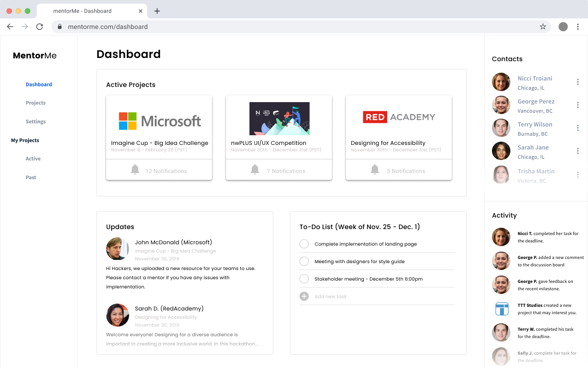Click the TTT Studios logo icon in Activity
This screenshot has height=368, width=588.
(x=501, y=309)
